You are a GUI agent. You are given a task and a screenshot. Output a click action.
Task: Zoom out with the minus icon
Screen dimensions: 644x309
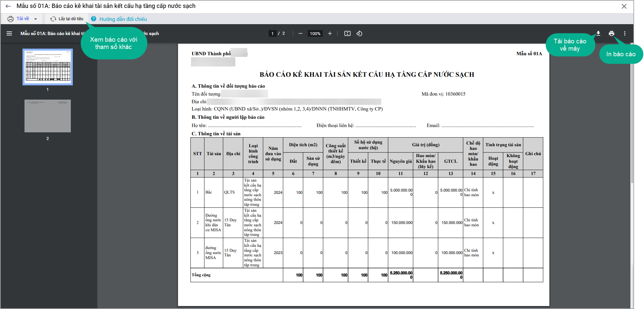(x=300, y=33)
